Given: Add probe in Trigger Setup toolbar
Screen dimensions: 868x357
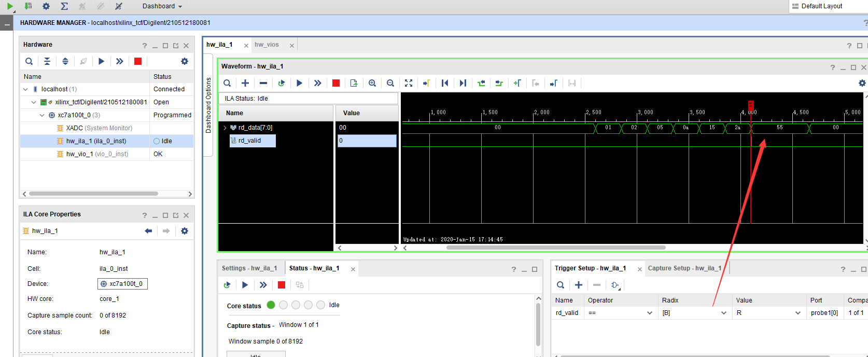Looking at the screenshot, I should (579, 285).
